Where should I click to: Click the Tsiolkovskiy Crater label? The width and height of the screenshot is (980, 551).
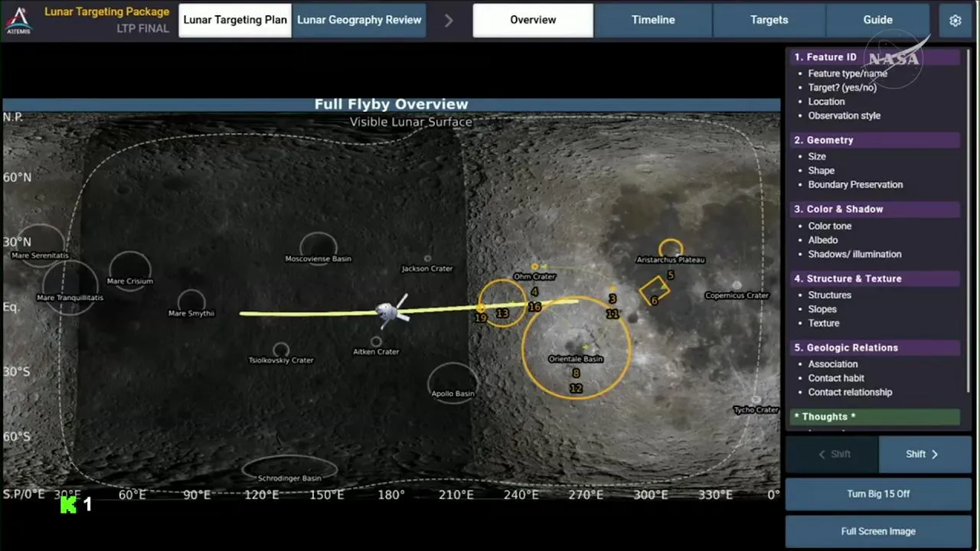pyautogui.click(x=281, y=360)
